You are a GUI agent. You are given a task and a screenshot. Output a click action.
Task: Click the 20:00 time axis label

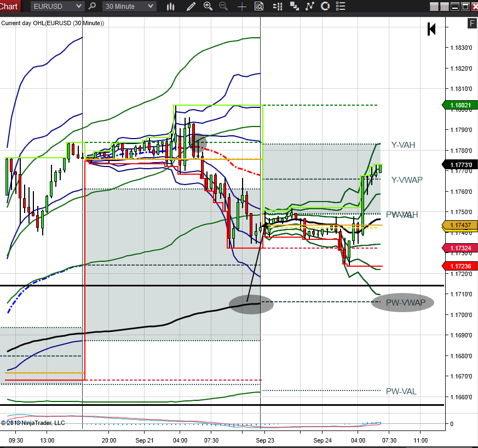(x=109, y=440)
